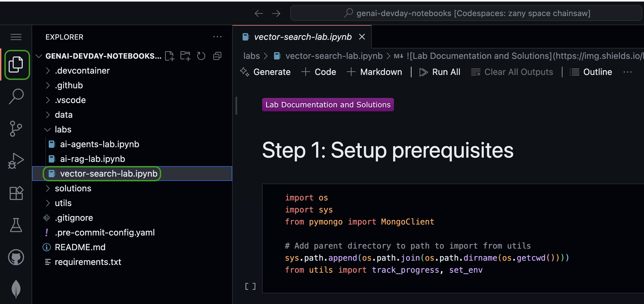
Task: Refresh the Explorer file tree
Action: coord(201,56)
